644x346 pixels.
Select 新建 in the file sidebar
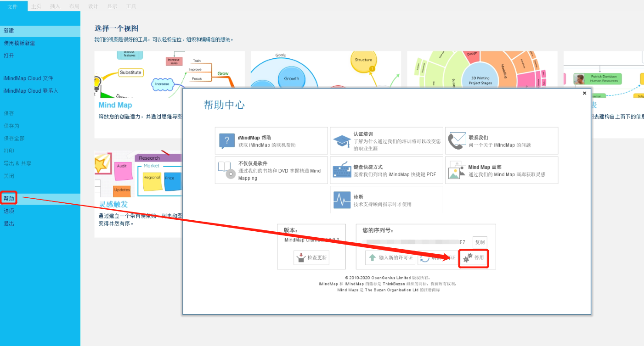[x=9, y=31]
